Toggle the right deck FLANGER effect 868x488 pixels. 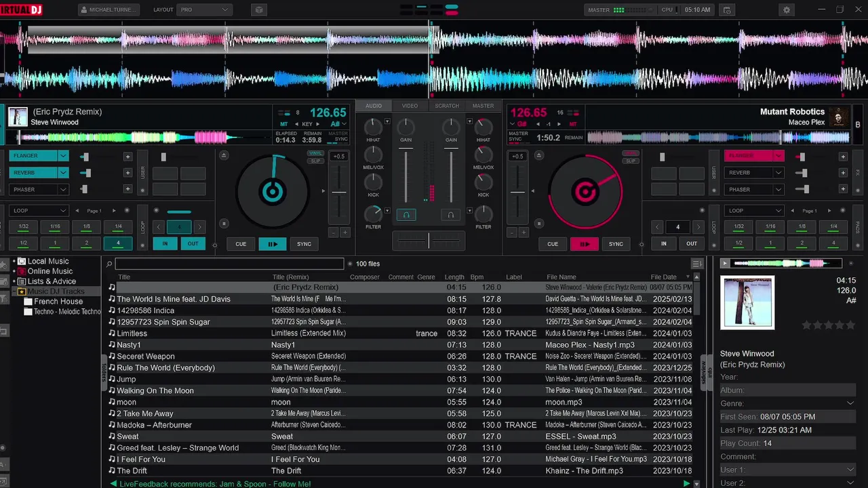point(749,156)
